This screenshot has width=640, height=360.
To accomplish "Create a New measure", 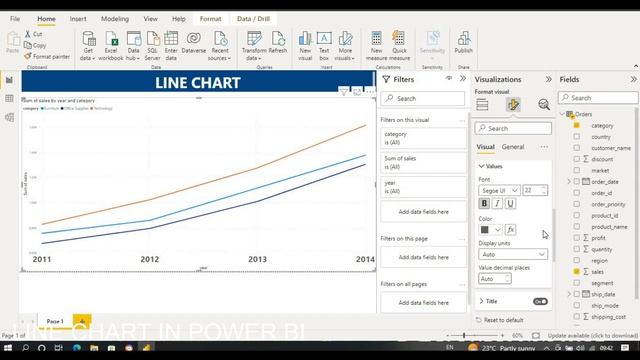I will [376, 46].
